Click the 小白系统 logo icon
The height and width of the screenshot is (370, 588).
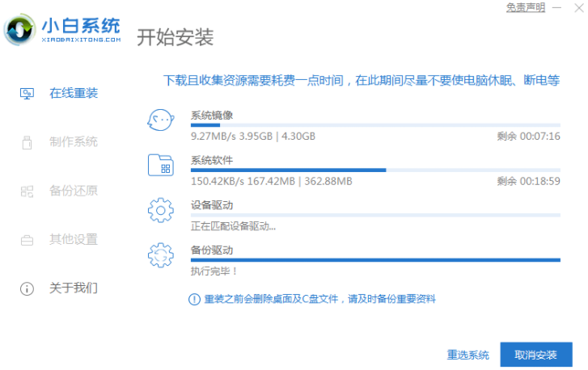(18, 31)
